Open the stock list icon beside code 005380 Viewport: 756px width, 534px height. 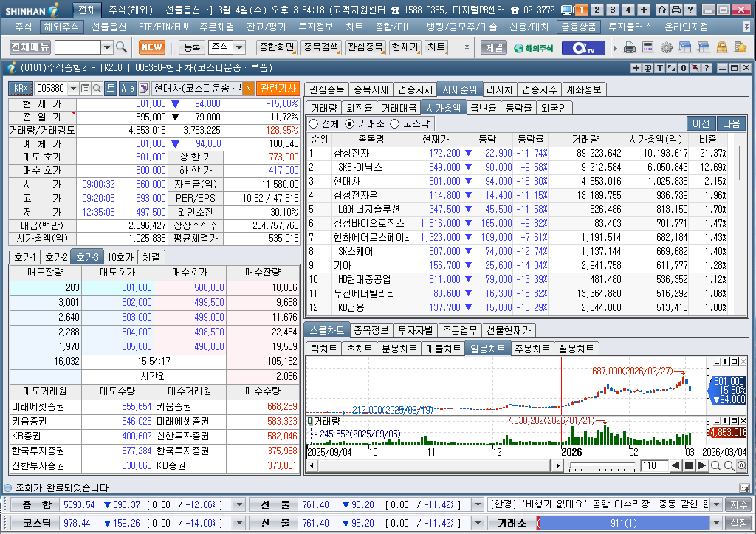86,89
